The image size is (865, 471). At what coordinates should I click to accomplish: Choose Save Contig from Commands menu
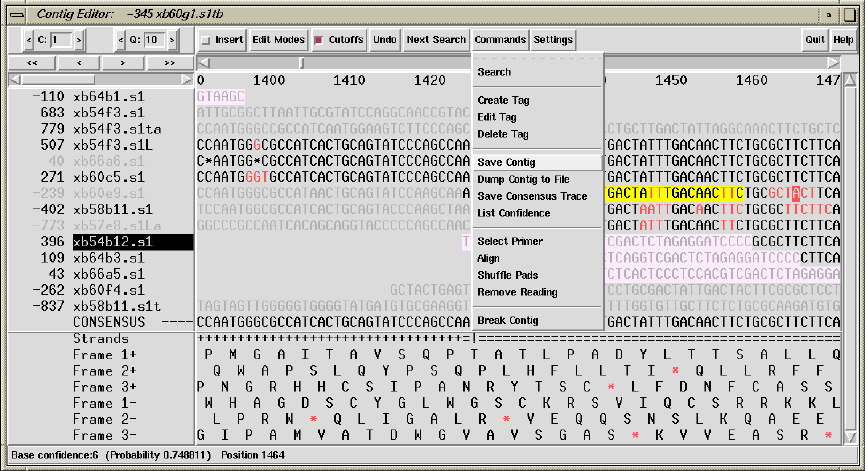tap(507, 162)
